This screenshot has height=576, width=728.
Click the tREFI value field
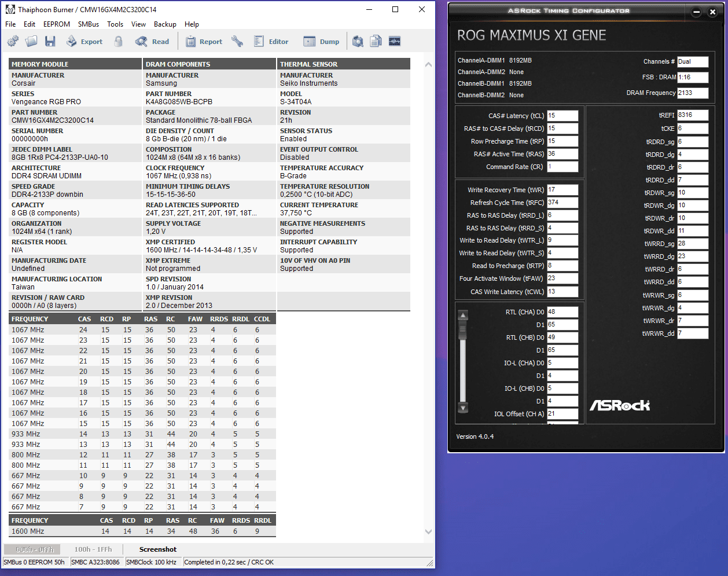click(x=693, y=115)
